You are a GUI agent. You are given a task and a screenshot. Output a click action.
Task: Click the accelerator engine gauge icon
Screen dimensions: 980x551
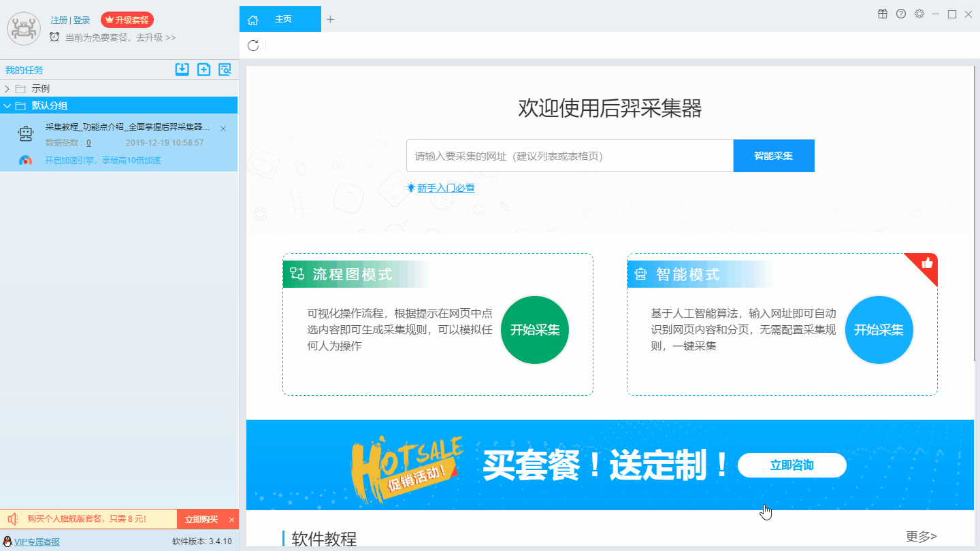[25, 161]
